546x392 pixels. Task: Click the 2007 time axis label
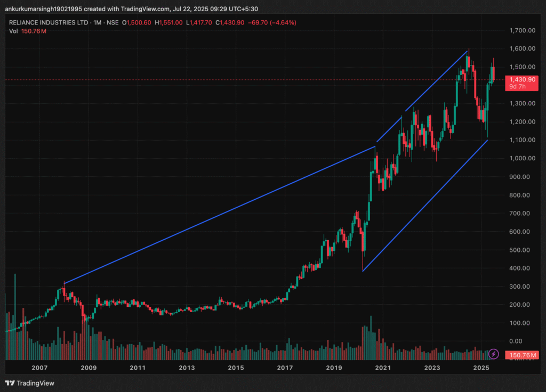click(x=39, y=367)
